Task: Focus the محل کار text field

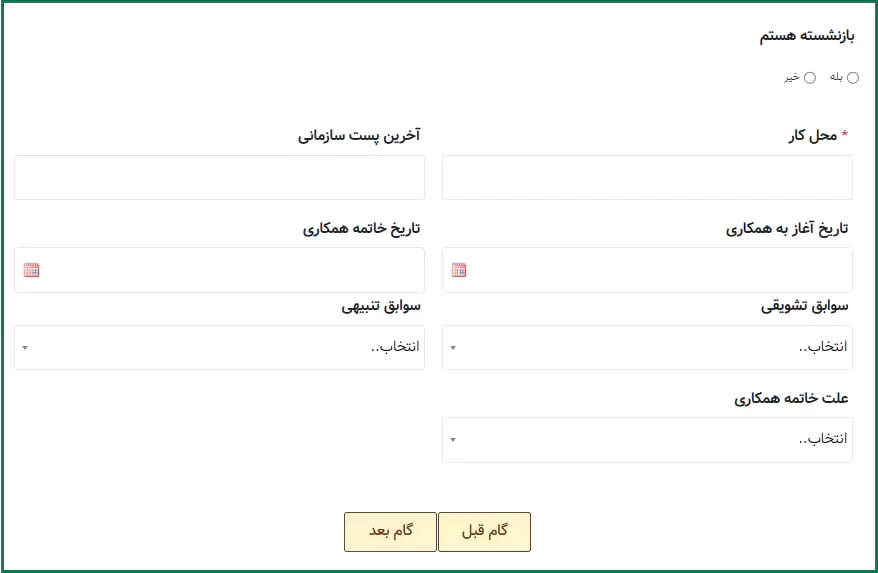Action: 647,178
